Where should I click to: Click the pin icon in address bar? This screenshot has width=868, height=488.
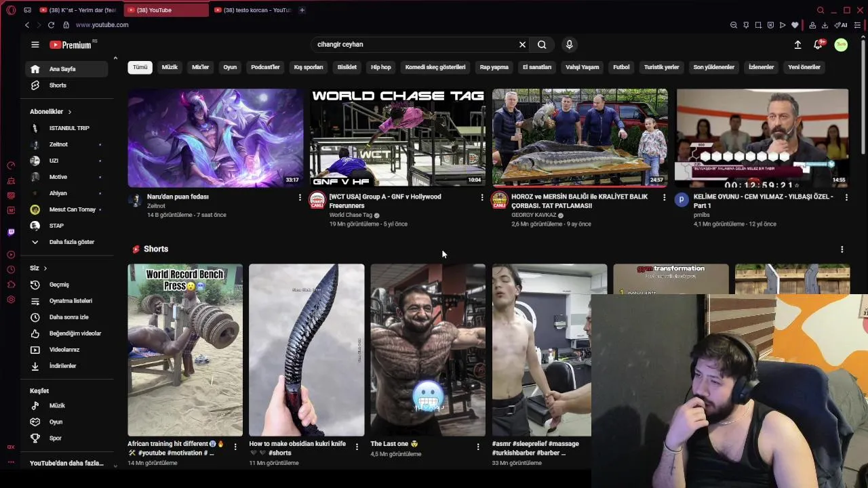746,25
